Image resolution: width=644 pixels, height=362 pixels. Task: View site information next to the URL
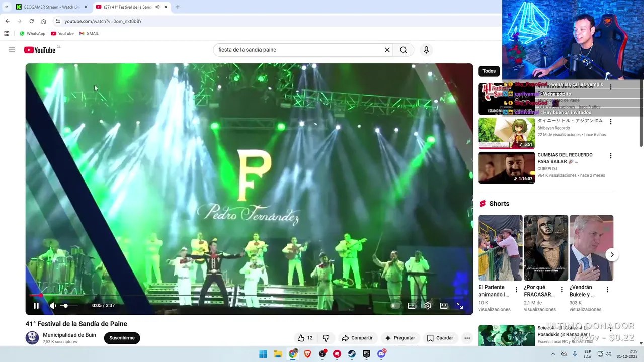pos(58,21)
